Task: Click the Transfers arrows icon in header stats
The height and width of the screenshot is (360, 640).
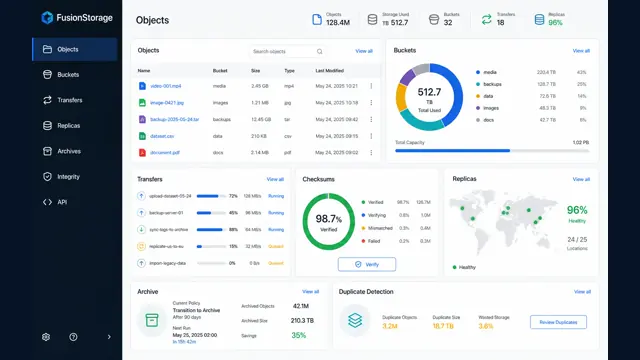Action: tap(486, 19)
